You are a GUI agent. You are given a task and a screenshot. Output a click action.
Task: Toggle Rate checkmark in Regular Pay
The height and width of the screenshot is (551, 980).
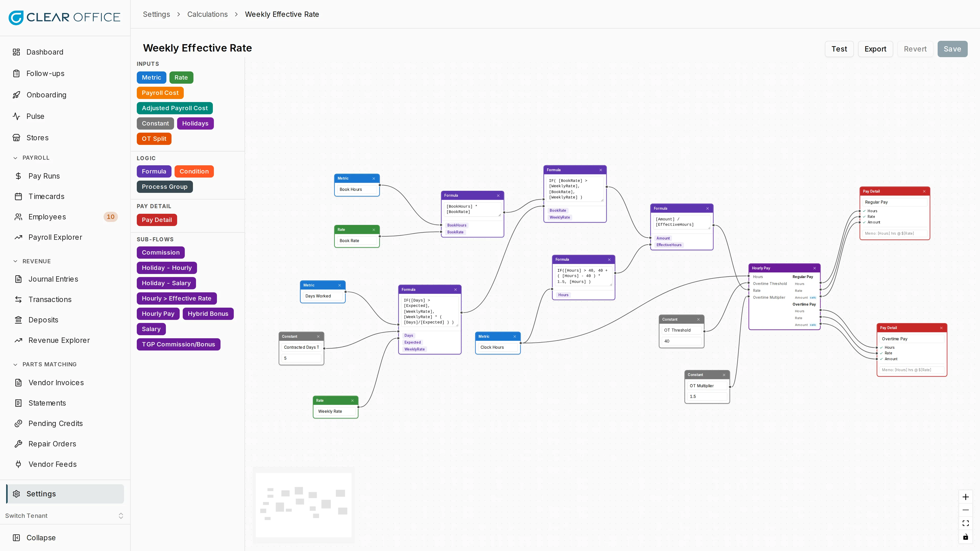864,217
